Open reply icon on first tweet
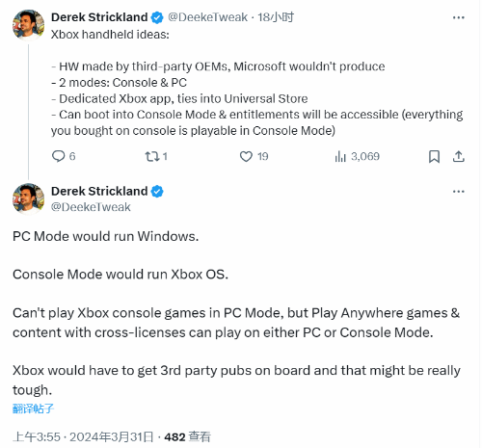Viewport: 482px width, 448px height. coord(59,156)
